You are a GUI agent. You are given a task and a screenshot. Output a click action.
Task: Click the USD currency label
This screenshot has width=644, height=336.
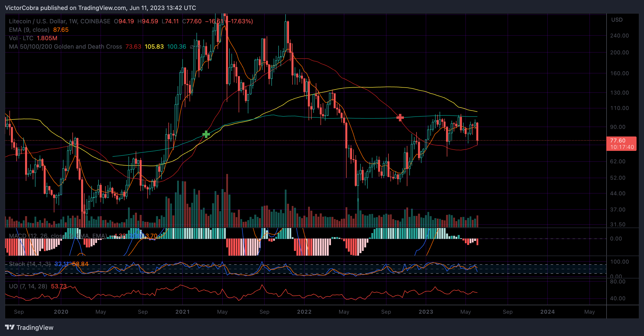(x=617, y=20)
